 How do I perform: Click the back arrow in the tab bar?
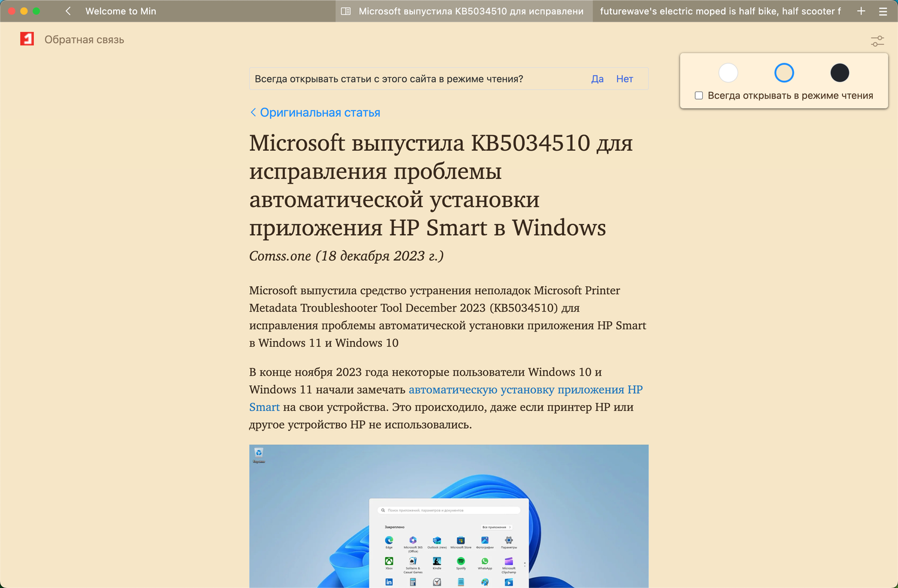point(68,11)
